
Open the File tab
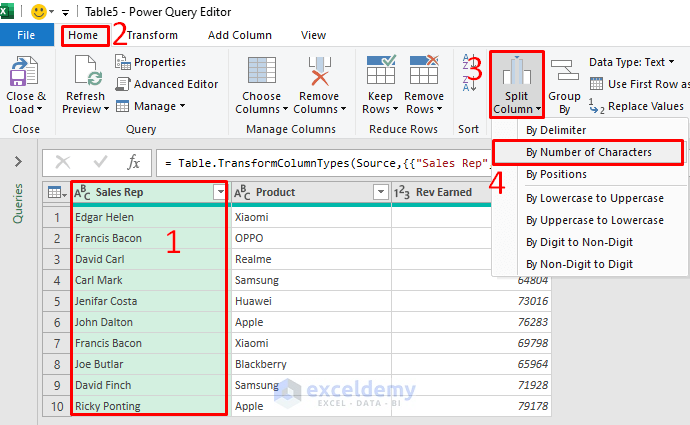pos(26,35)
